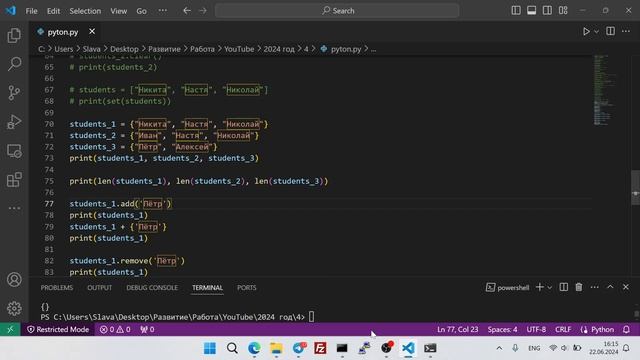Click Restricted Mode status item
Image resolution: width=640 pixels, height=360 pixels.
[x=58, y=329]
